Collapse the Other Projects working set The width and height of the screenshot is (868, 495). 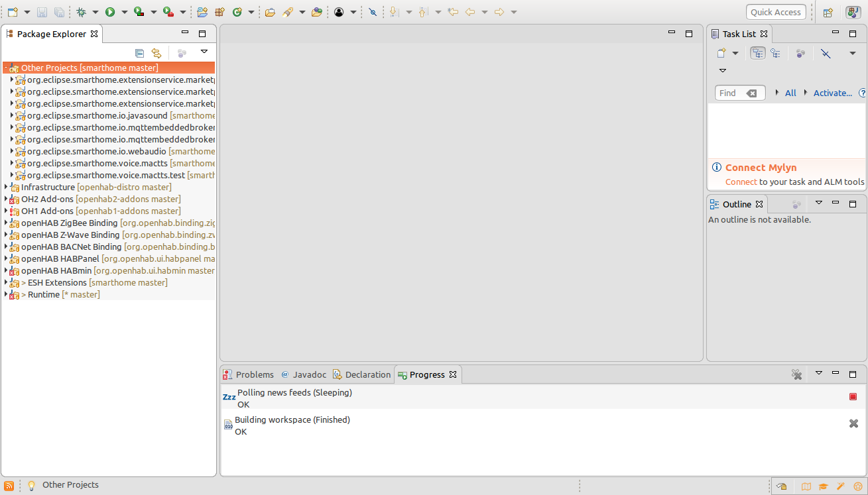coord(6,68)
